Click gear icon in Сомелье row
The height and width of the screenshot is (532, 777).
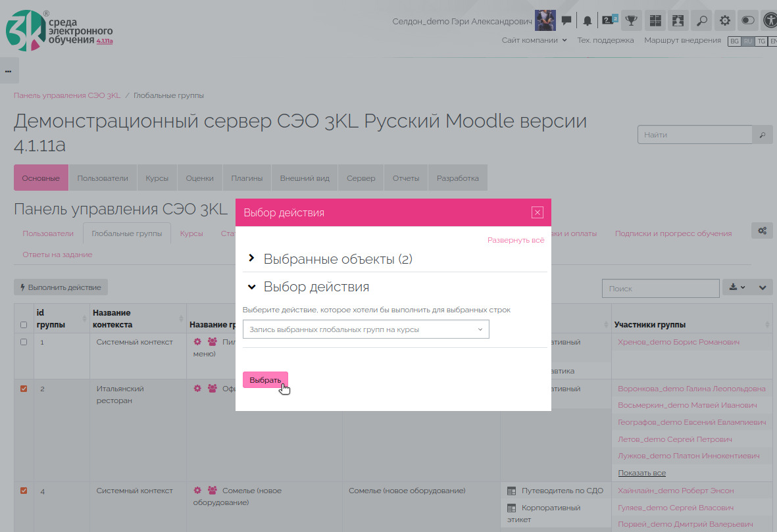coord(197,491)
